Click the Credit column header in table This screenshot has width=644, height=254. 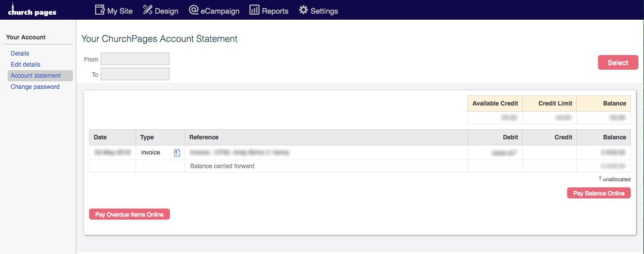point(549,137)
